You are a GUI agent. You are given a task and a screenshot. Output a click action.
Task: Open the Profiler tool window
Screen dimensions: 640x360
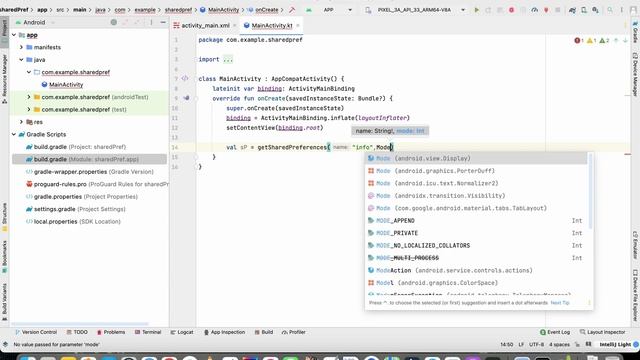point(293,332)
